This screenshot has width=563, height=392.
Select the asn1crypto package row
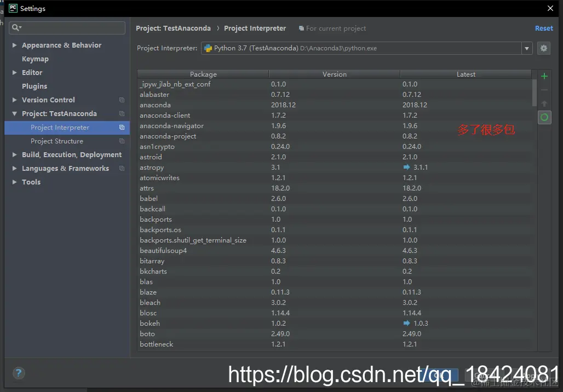[335, 147]
